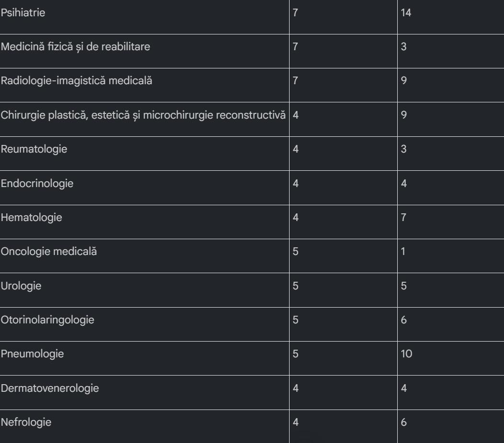
Task: Select the Nefrologie cell
Action: (26, 423)
